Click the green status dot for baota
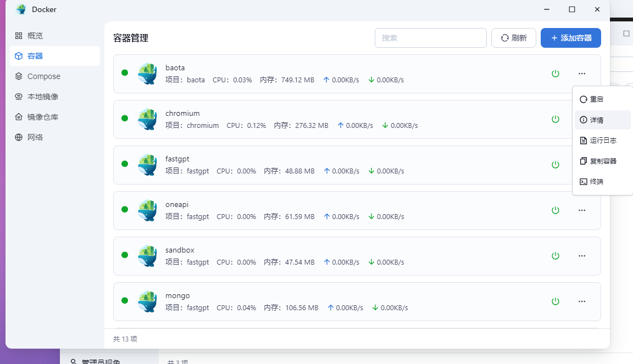 click(x=125, y=72)
